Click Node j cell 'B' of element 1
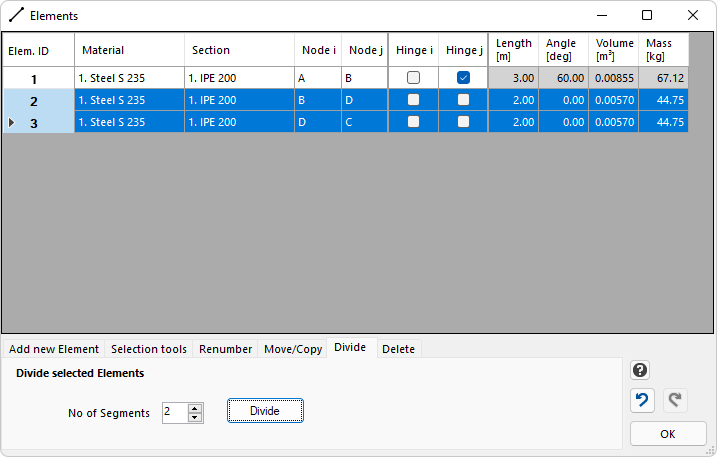The width and height of the screenshot is (717, 457). pos(364,78)
